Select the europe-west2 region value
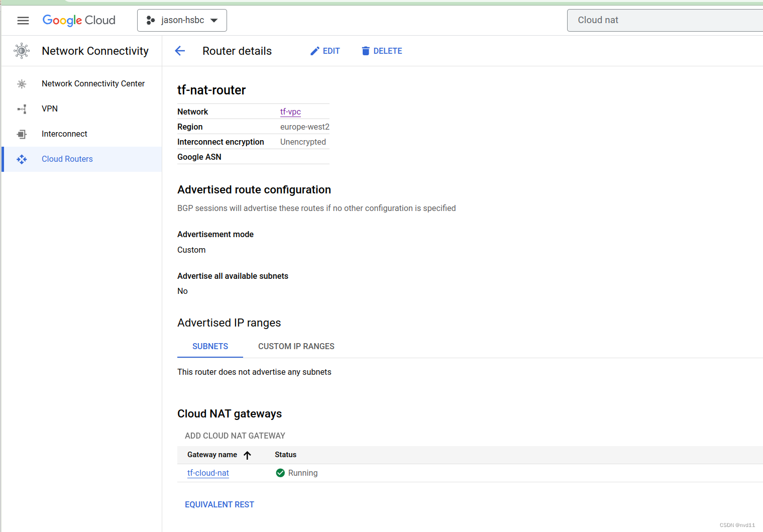The image size is (763, 532). [305, 127]
